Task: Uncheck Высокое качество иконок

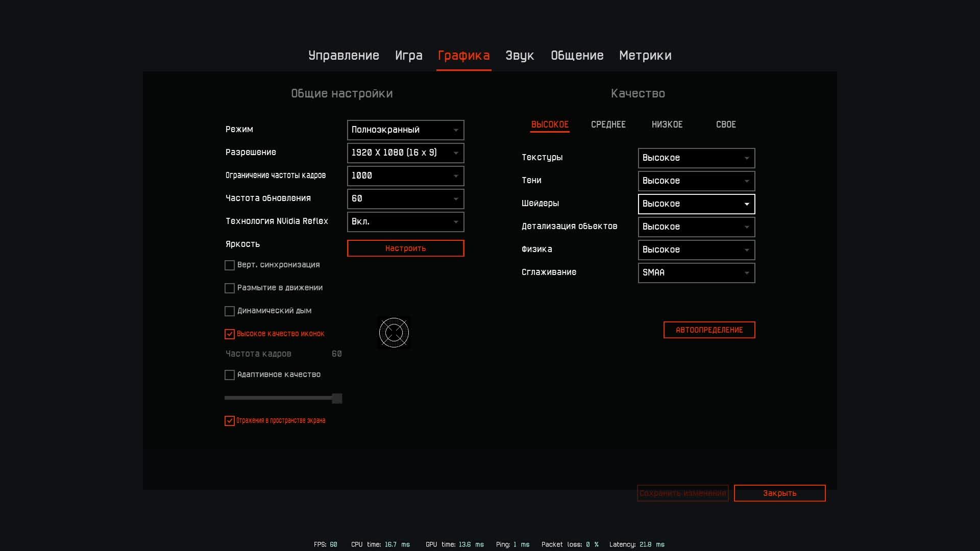Action: coord(230,334)
